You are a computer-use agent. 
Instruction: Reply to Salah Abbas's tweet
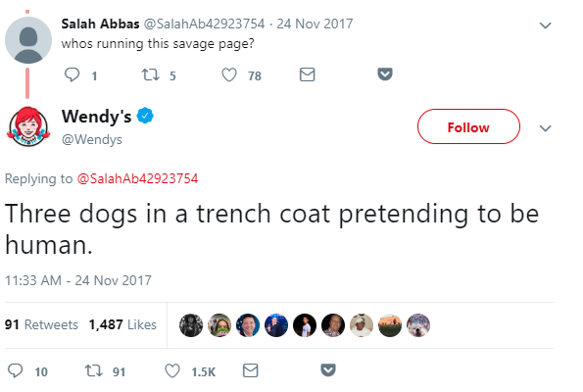[73, 74]
